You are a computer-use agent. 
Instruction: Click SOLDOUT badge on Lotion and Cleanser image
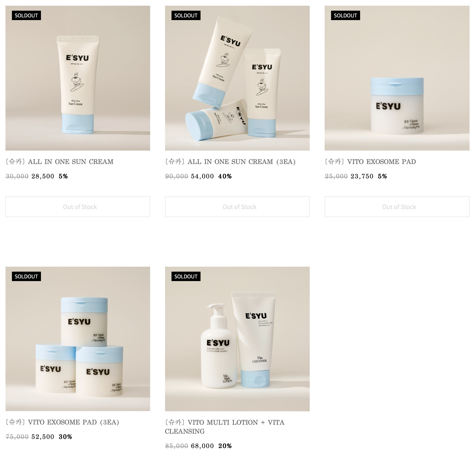tap(186, 276)
